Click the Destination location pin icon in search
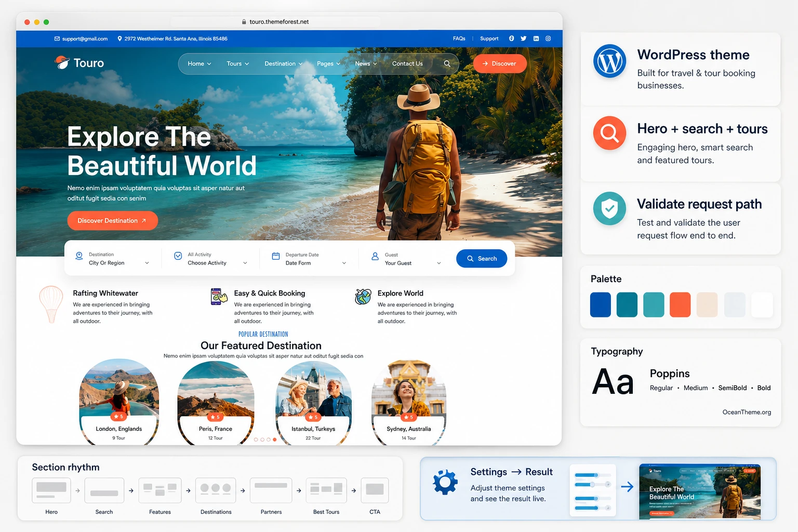The width and height of the screenshot is (798, 532). point(79,256)
